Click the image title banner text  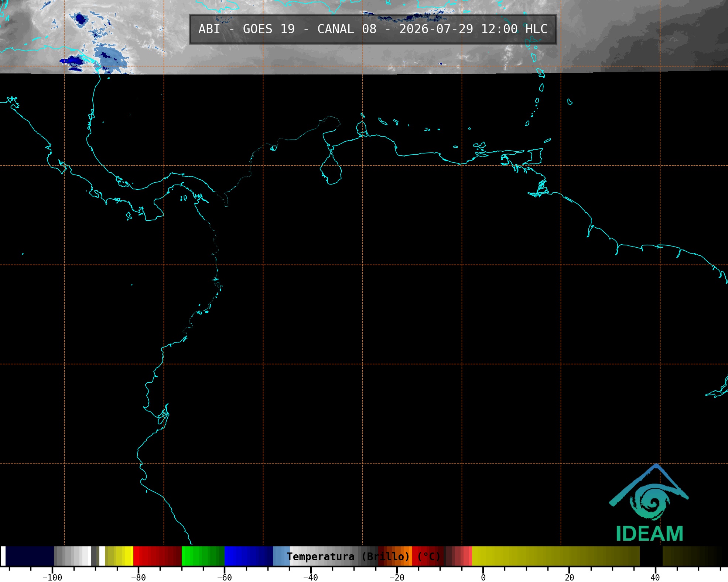[373, 29]
